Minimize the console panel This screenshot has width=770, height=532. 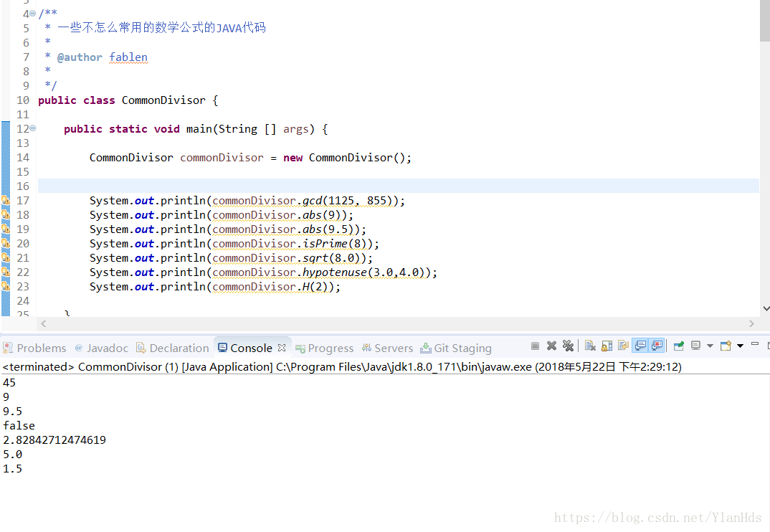[x=755, y=343]
